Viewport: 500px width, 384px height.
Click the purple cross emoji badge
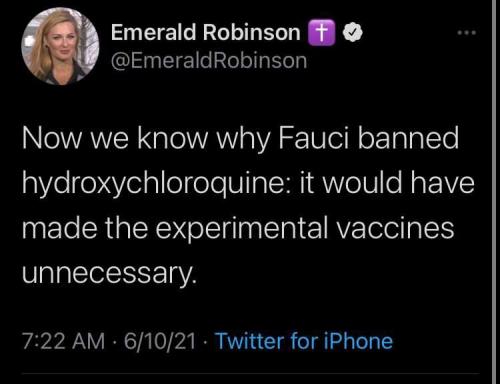pos(321,32)
